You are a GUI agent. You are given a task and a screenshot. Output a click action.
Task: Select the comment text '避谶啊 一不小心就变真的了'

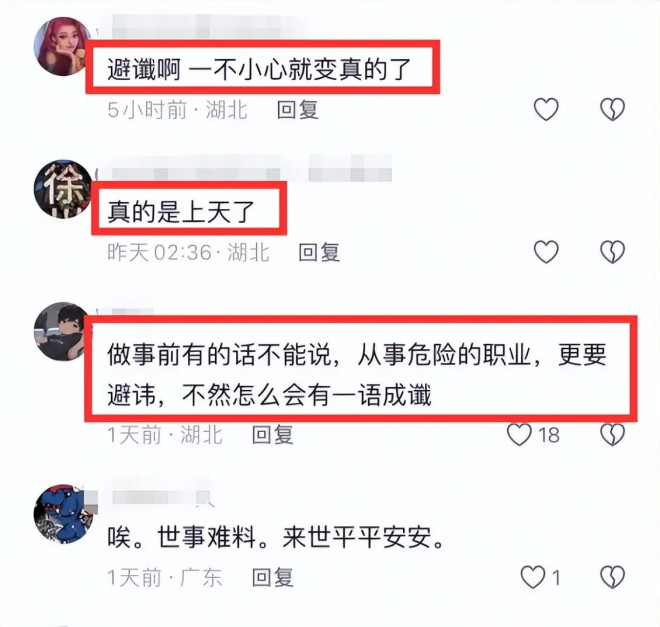(259, 69)
